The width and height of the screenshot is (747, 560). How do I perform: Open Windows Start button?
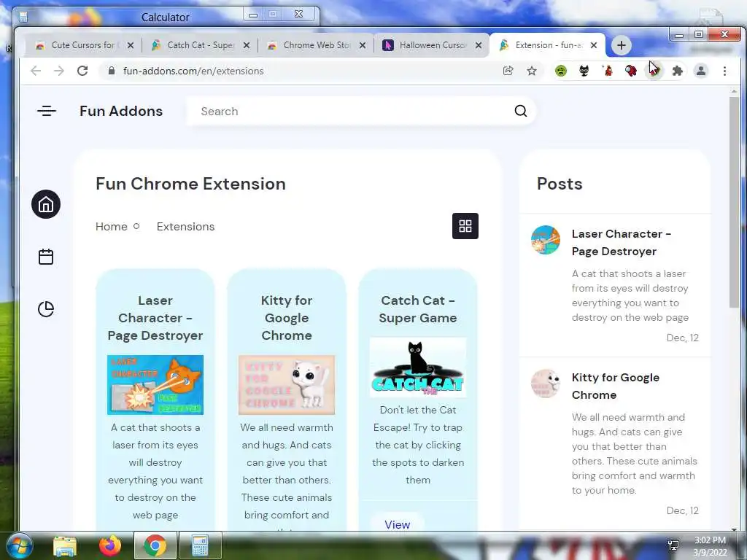[x=18, y=545]
